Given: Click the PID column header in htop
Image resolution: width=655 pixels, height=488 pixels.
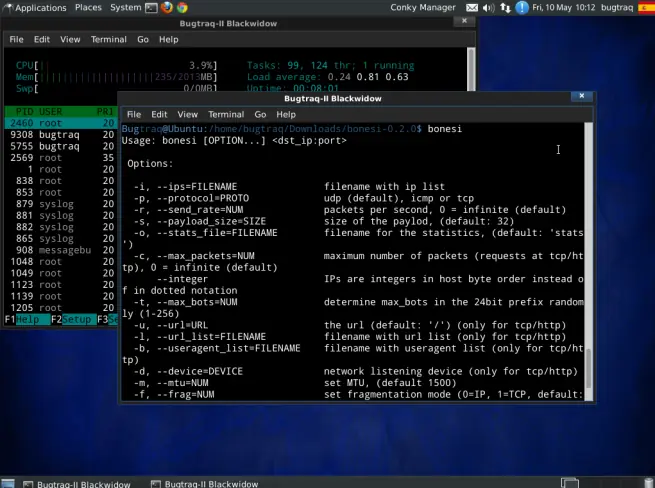Looking at the screenshot, I should click(24, 112).
